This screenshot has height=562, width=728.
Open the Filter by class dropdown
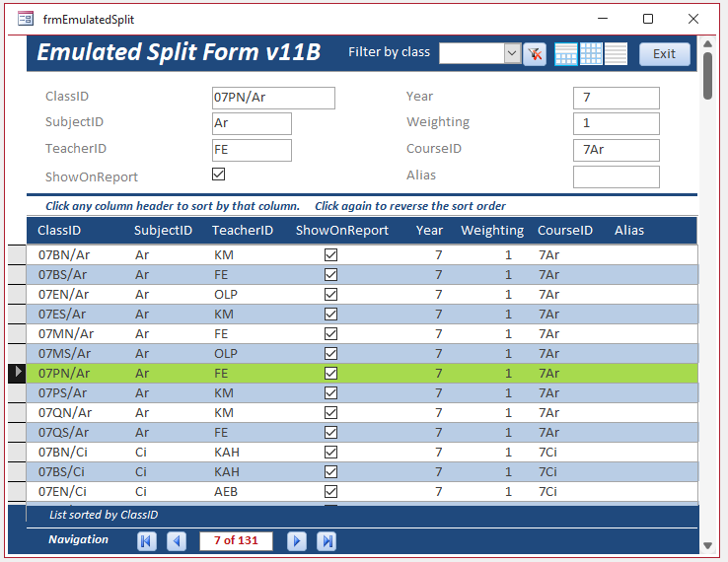512,53
